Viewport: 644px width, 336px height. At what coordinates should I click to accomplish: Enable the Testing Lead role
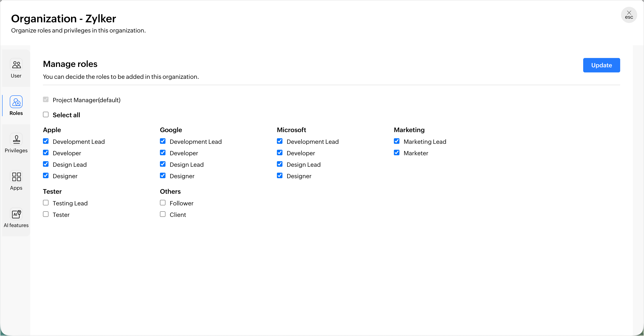pos(46,203)
